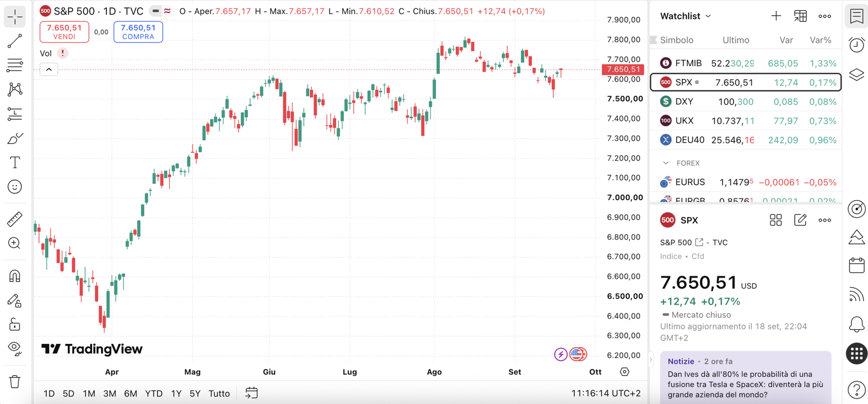Set time range to 1Y
This screenshot has height=404, width=868.
pyautogui.click(x=176, y=394)
